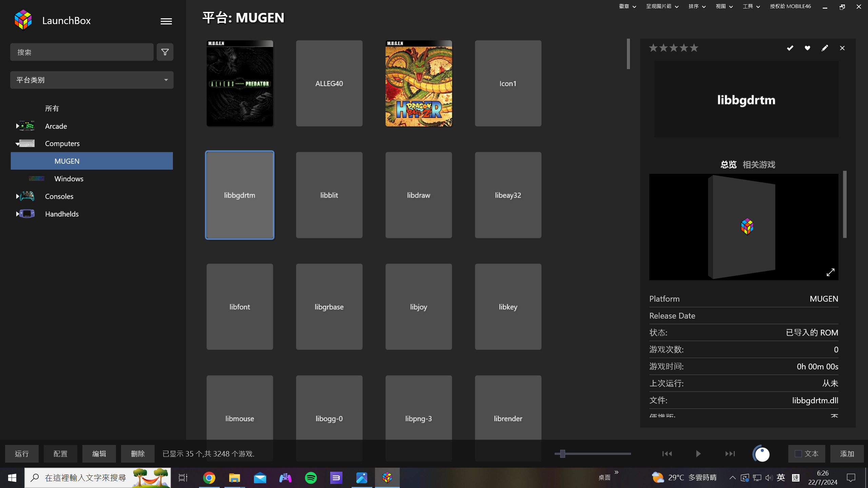Collapse the Computers tree node
Image resolution: width=868 pixels, height=488 pixels.
(17, 144)
